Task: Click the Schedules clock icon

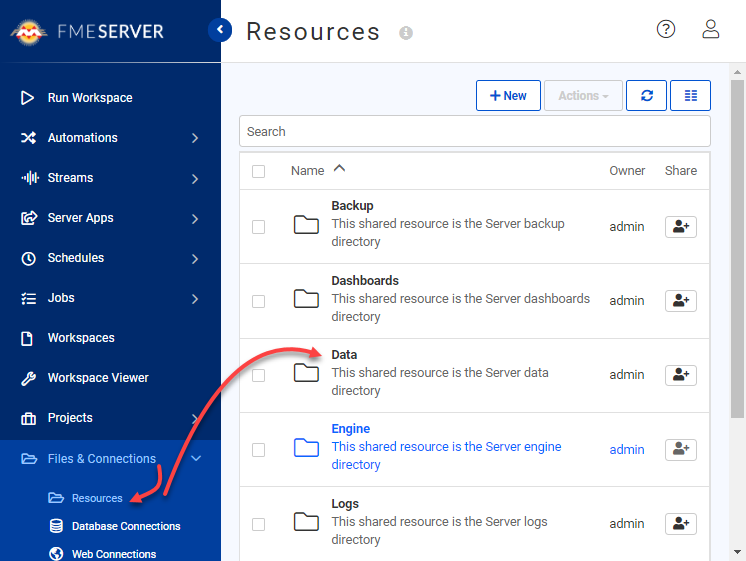Action: 29,258
